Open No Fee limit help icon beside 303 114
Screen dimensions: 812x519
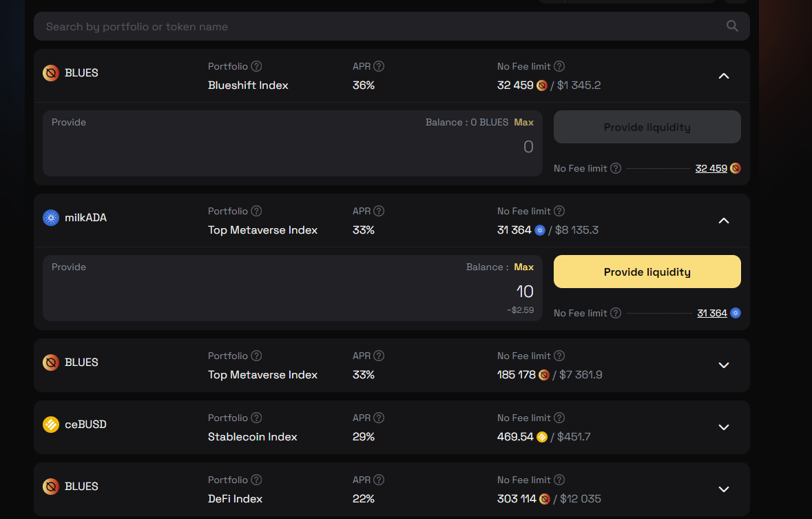click(559, 480)
